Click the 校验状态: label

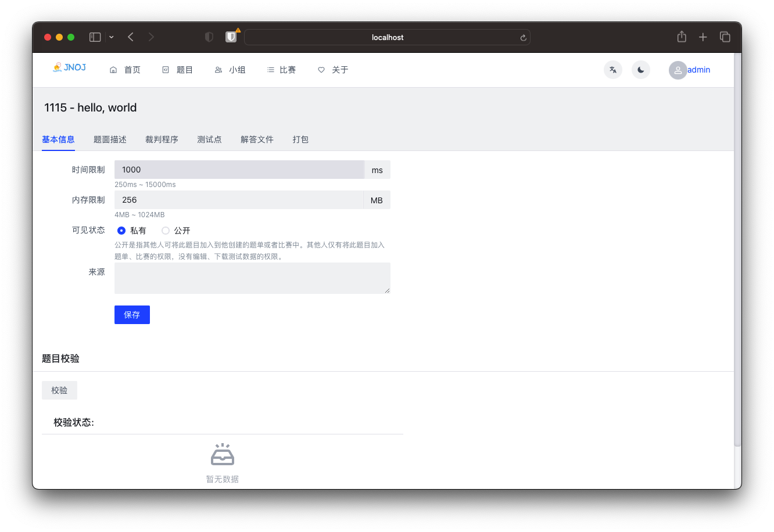(74, 422)
